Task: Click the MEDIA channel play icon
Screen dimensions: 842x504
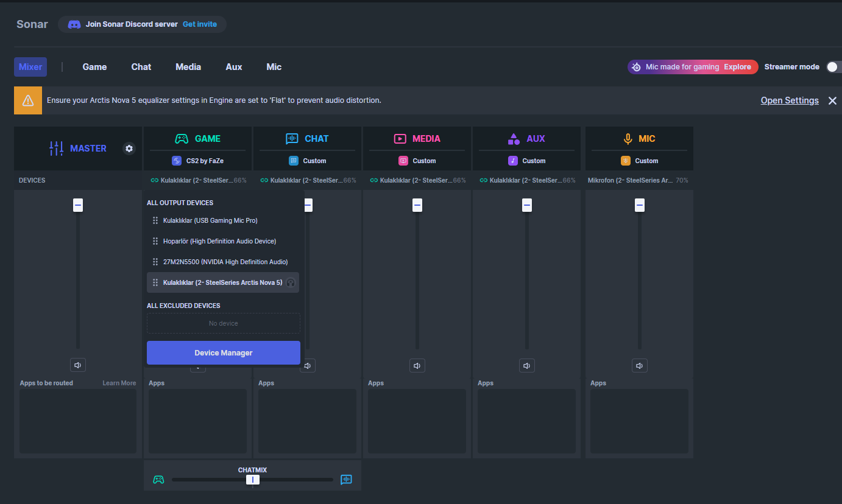Action: point(400,139)
